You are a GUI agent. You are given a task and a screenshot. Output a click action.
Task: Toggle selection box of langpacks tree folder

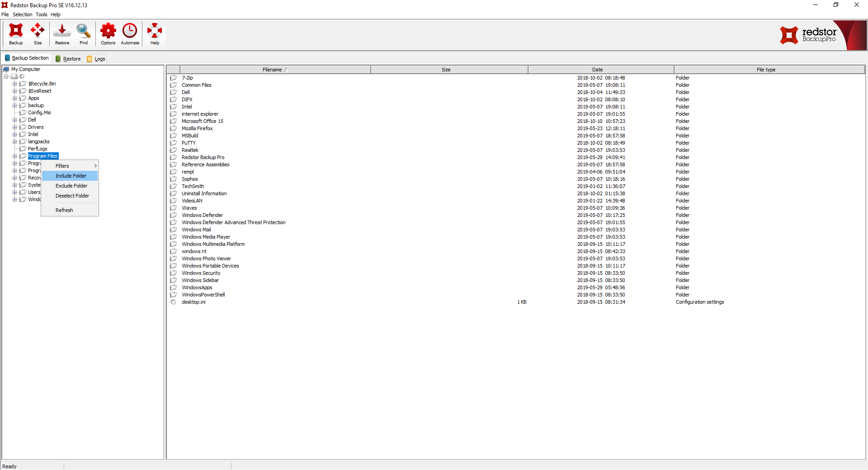click(x=23, y=141)
